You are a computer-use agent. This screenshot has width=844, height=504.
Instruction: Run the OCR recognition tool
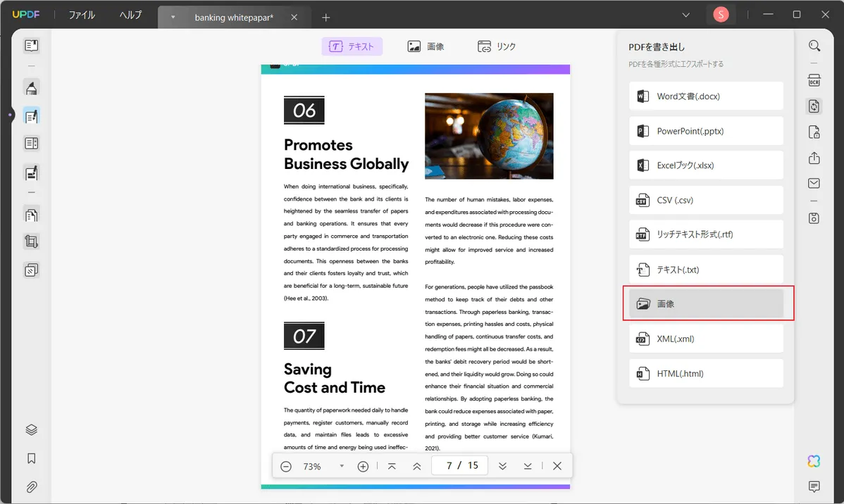pos(814,81)
